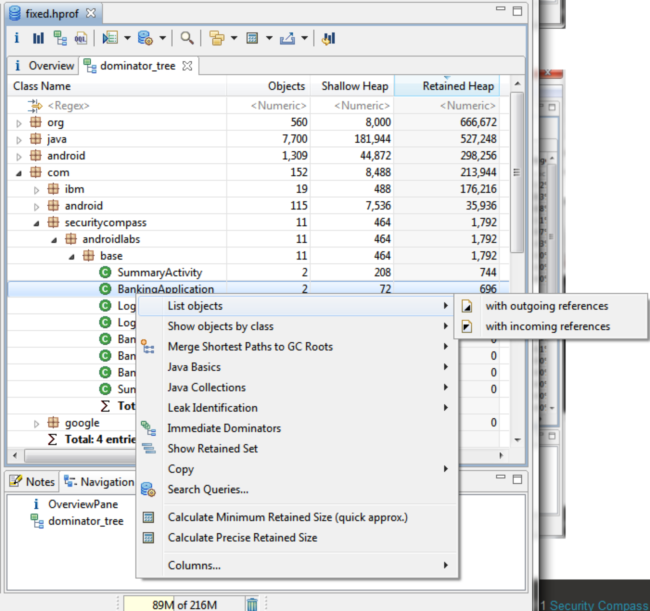Click the androidlabs package icon
650x611 pixels.
71,239
